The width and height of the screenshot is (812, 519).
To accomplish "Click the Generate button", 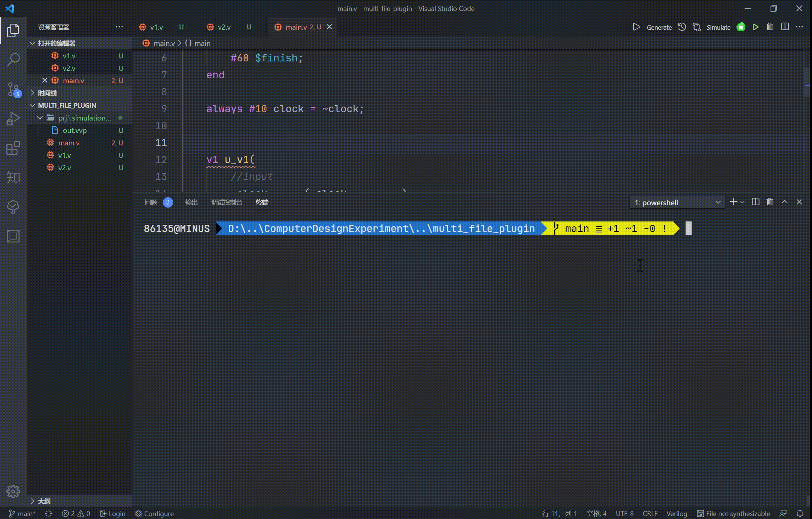I will pyautogui.click(x=659, y=27).
